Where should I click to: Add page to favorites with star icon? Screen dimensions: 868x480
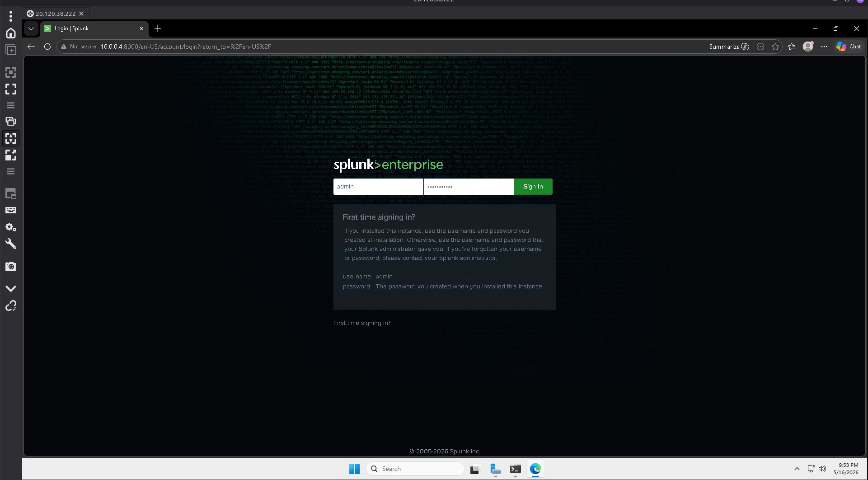click(775, 47)
